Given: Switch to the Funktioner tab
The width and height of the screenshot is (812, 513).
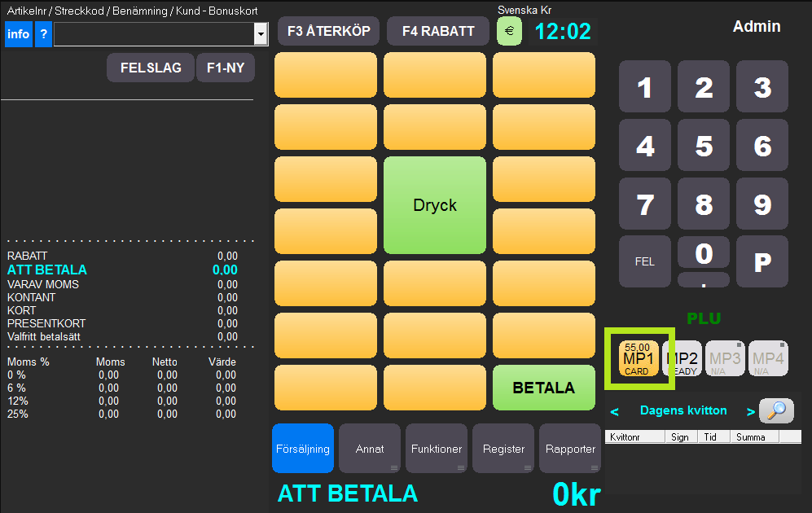Looking at the screenshot, I should click(437, 449).
